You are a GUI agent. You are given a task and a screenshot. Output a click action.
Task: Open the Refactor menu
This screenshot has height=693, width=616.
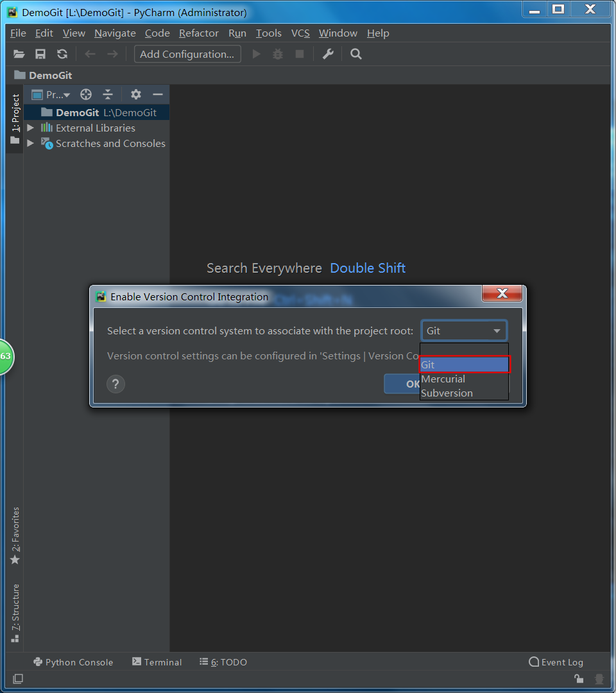[x=199, y=33]
